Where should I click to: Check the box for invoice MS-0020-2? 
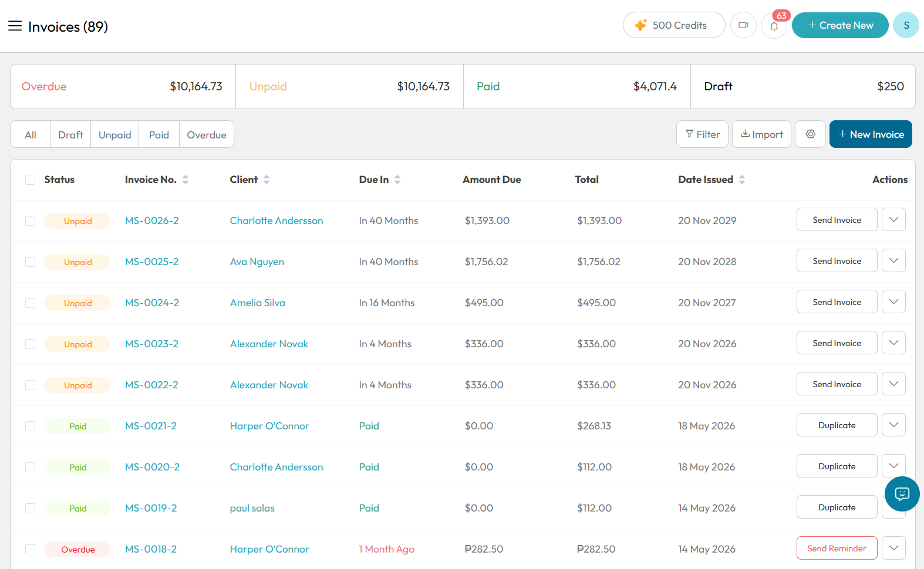point(30,467)
